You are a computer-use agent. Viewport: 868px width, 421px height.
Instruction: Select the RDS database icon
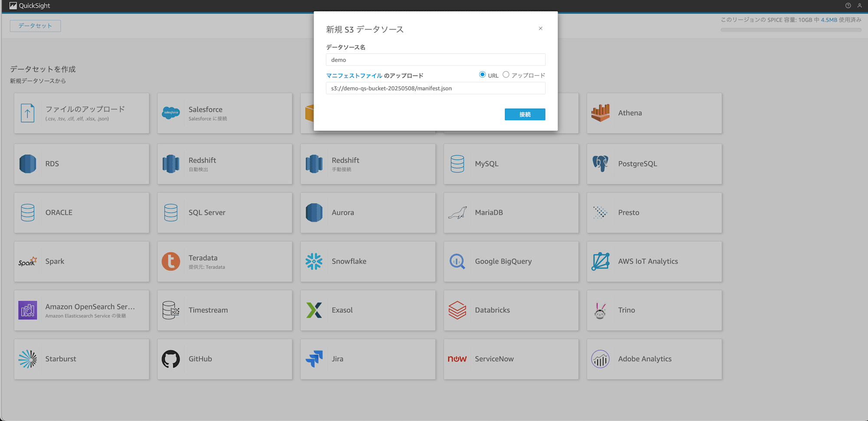(x=27, y=164)
